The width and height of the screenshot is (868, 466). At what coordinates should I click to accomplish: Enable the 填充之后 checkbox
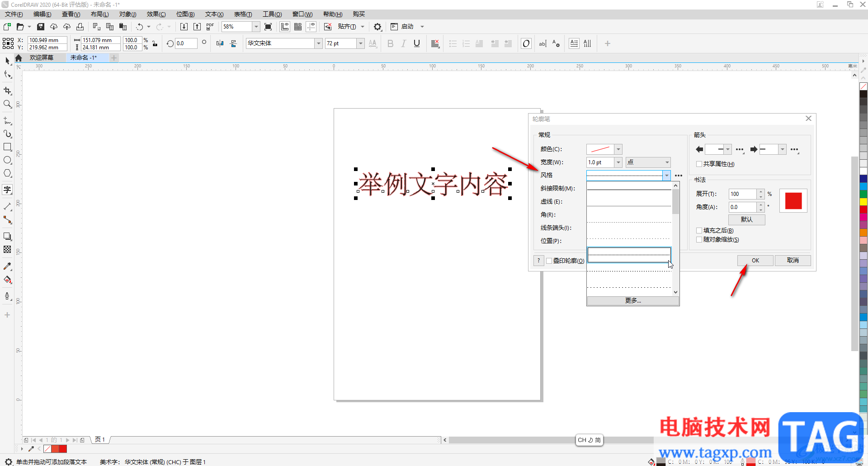click(699, 231)
